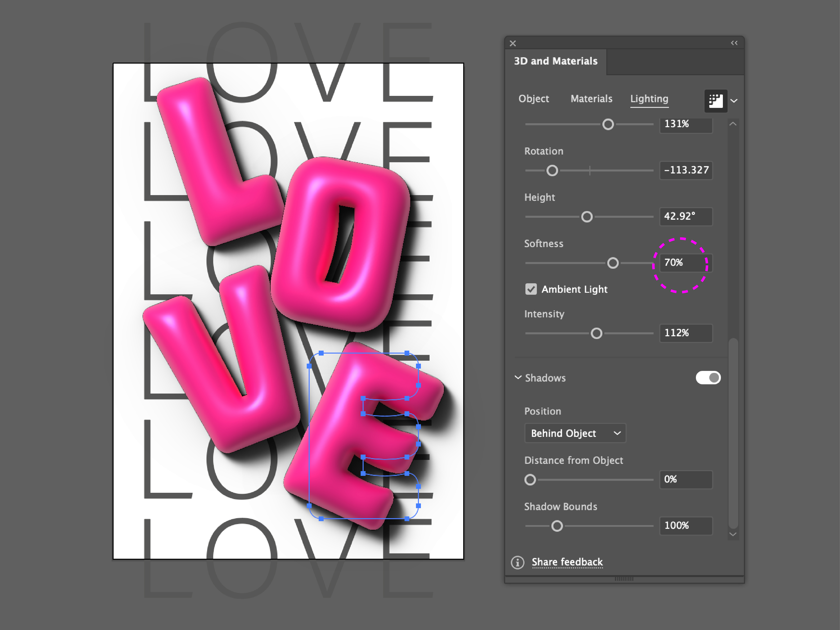
Task: Close the 3D and Materials panel
Action: tap(513, 43)
